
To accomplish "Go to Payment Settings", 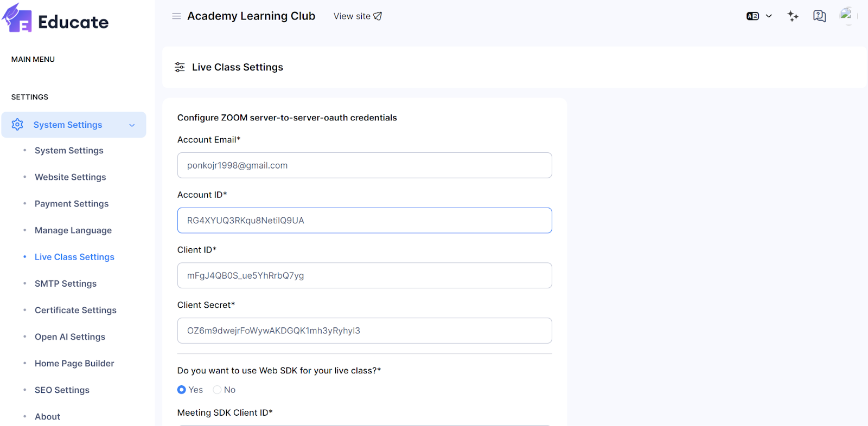I will [x=72, y=204].
